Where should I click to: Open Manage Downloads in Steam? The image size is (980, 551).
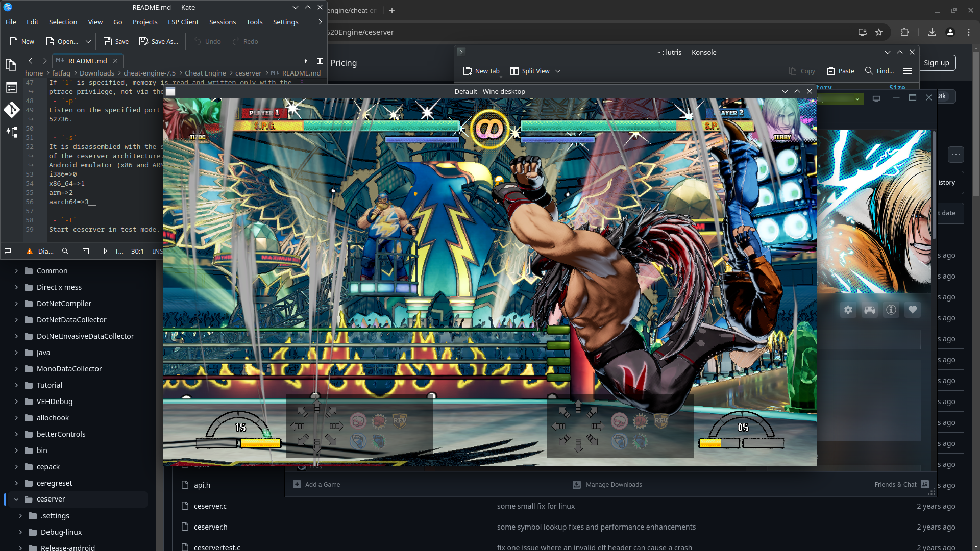click(x=607, y=484)
